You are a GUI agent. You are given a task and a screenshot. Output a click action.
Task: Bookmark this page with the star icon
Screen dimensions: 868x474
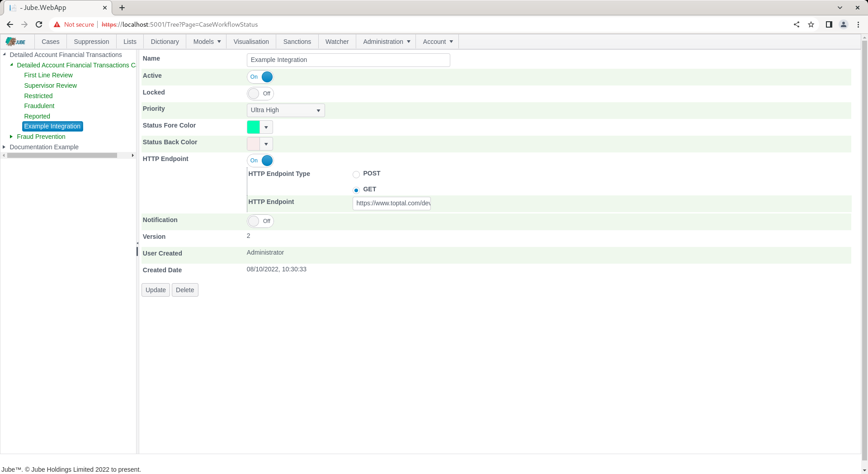pos(811,24)
